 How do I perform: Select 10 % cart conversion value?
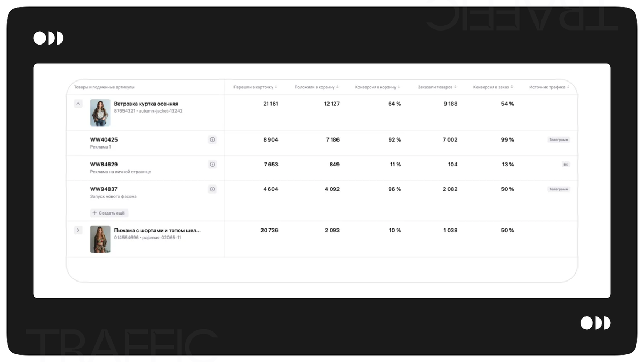click(x=394, y=230)
